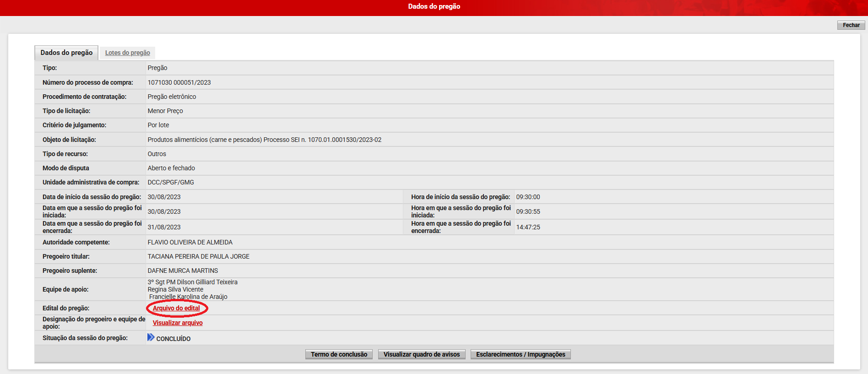Viewport: 868px width, 374px height.
Task: Click the Aberto e fechado dispute mode value
Action: point(171,168)
